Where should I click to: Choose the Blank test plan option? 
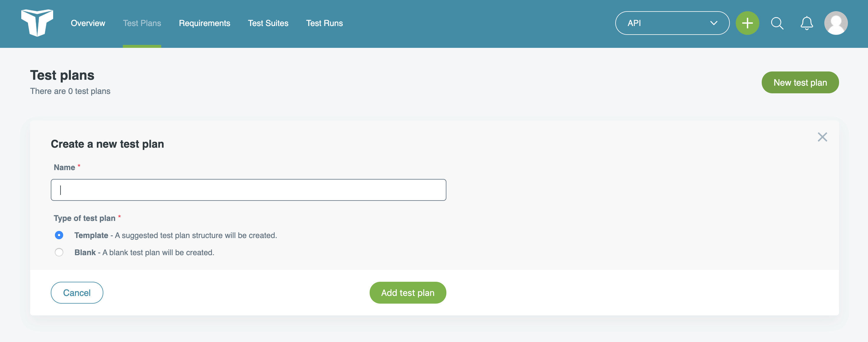click(x=59, y=252)
